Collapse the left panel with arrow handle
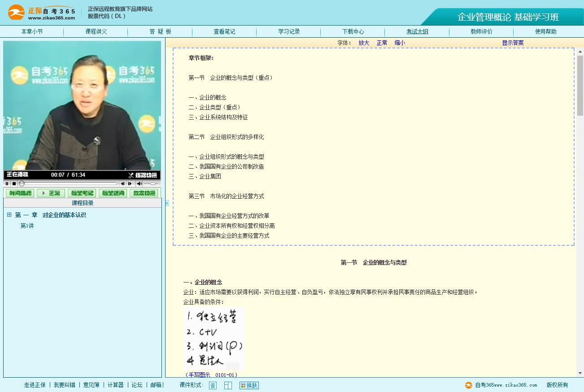This screenshot has height=392, width=584. 167,203
